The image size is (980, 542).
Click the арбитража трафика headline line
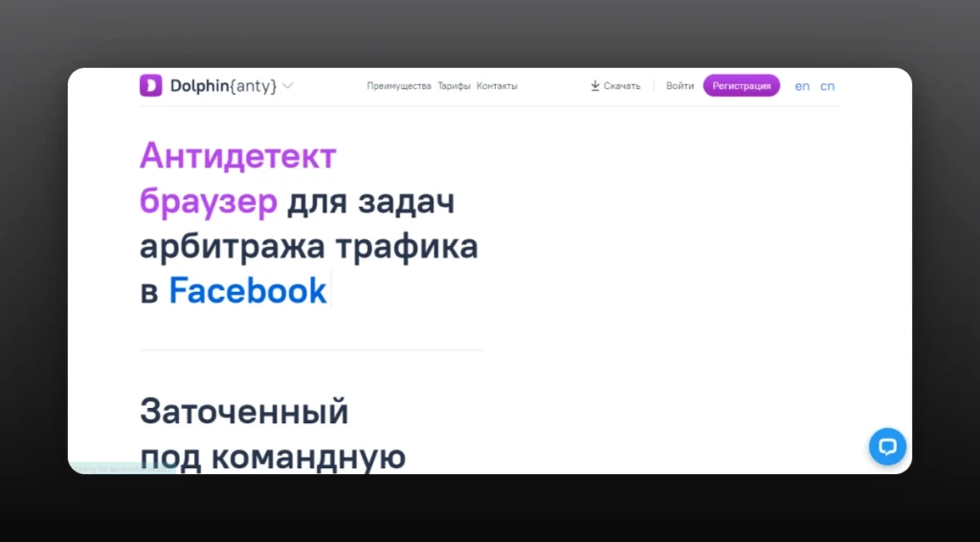pos(309,246)
